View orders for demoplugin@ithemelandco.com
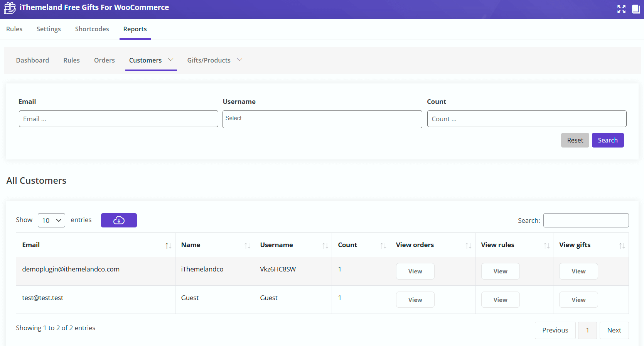The image size is (644, 346). coord(415,271)
